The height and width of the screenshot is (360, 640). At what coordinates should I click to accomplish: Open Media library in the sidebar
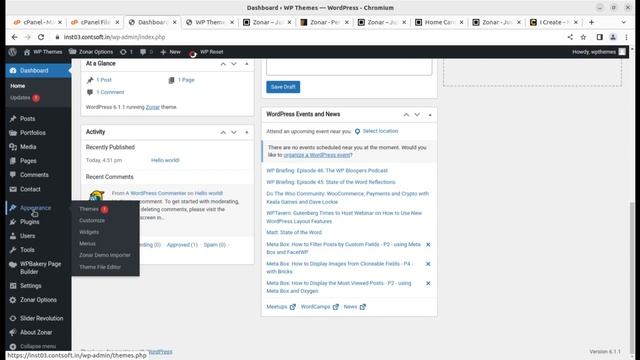(28, 147)
